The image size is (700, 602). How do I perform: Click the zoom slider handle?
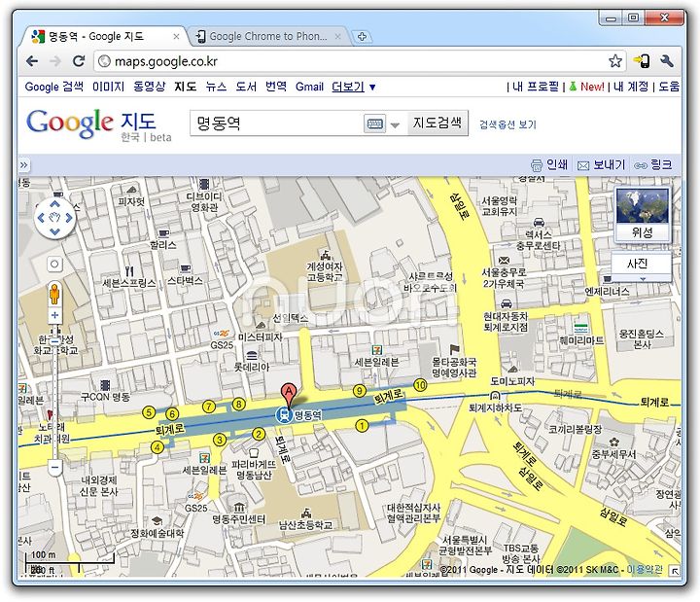click(54, 340)
